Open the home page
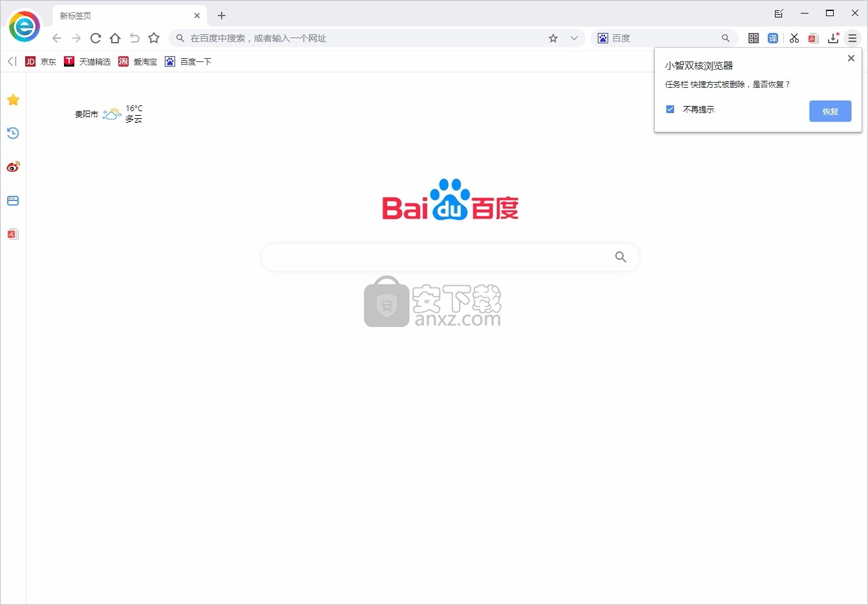The height and width of the screenshot is (605, 868). click(x=115, y=38)
